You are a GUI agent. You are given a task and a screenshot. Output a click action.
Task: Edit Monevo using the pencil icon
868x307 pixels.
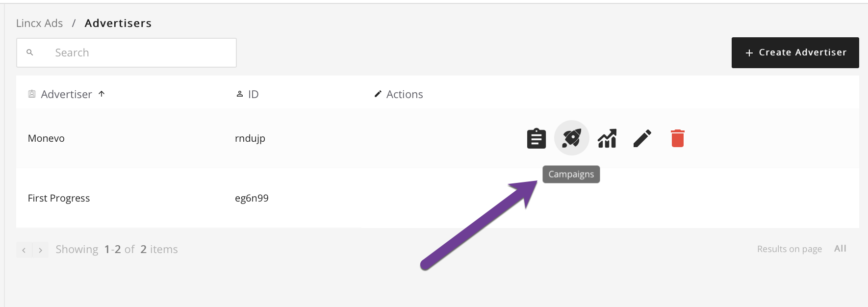point(642,138)
